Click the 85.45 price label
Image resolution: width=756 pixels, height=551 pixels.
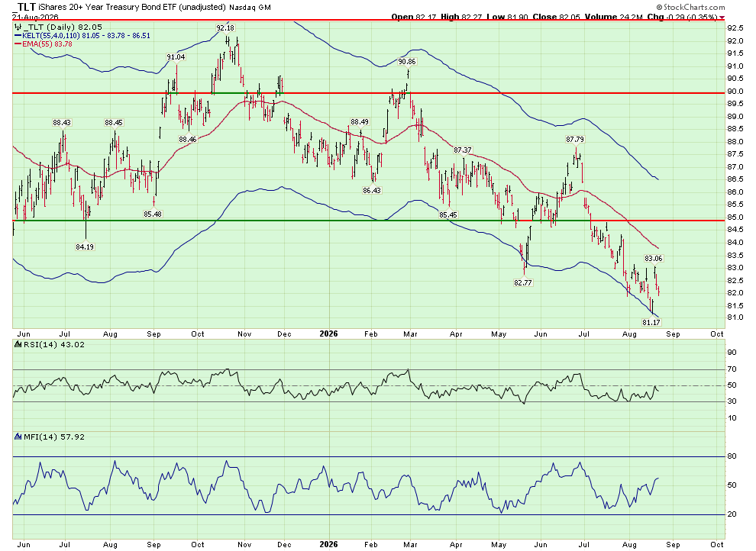448,214
